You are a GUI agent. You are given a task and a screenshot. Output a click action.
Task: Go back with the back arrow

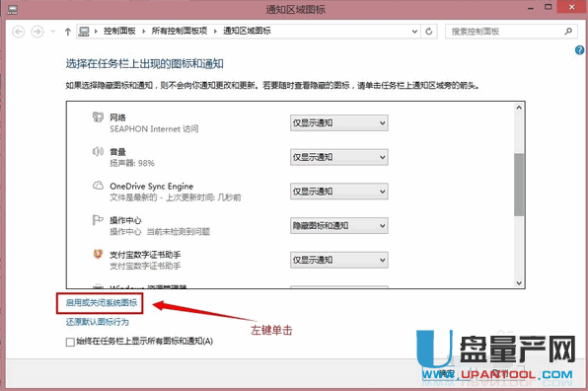[x=19, y=32]
